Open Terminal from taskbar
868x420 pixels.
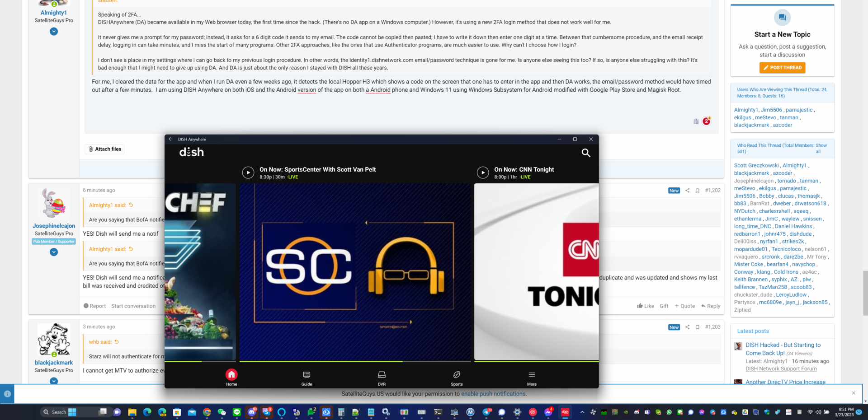click(438, 412)
